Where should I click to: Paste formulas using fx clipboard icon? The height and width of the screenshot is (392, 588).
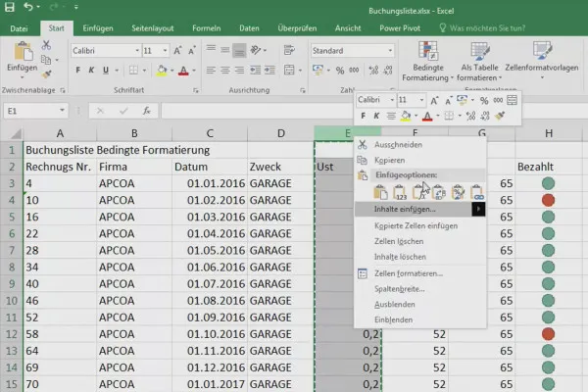tap(419, 192)
